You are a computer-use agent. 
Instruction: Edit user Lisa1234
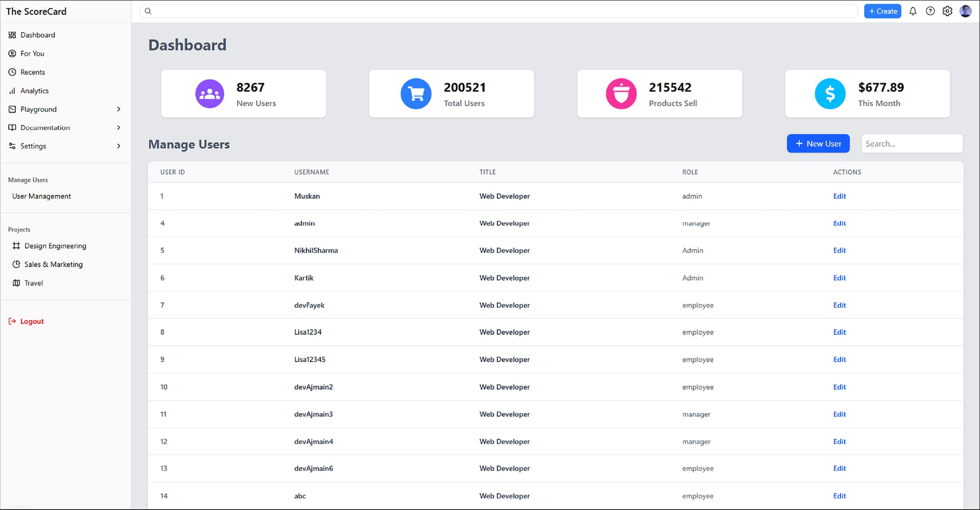point(839,332)
